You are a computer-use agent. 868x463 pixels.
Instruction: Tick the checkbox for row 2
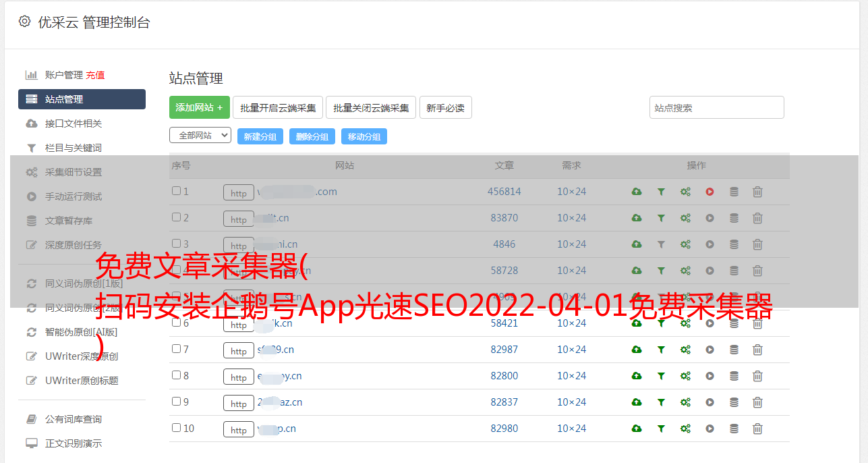click(x=176, y=217)
